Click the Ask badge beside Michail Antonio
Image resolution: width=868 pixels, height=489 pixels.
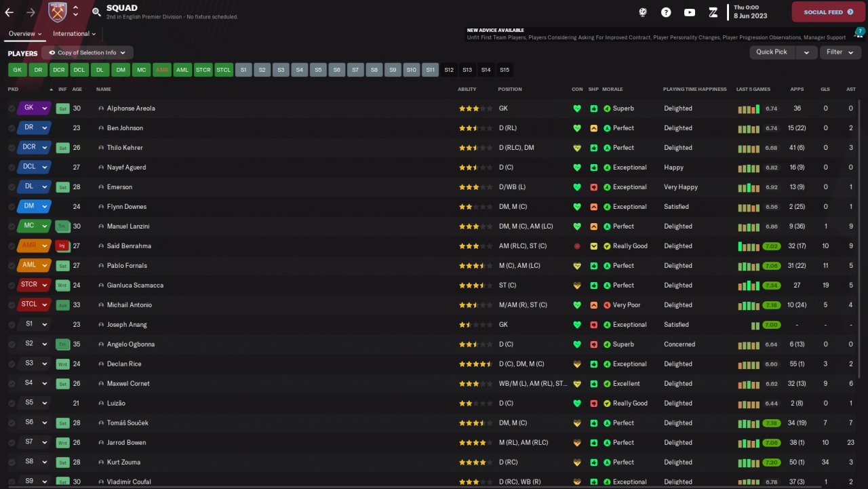(62, 305)
